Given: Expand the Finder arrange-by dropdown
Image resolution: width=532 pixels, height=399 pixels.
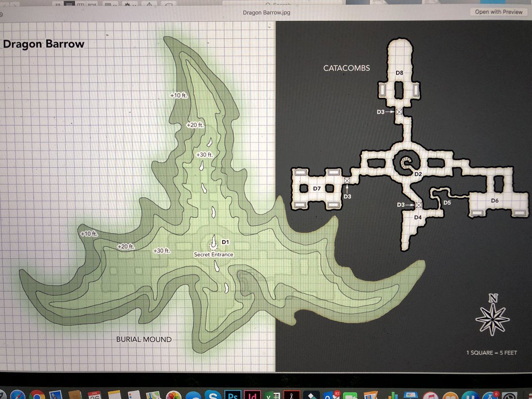Looking at the screenshot, I should [x=109, y=3].
